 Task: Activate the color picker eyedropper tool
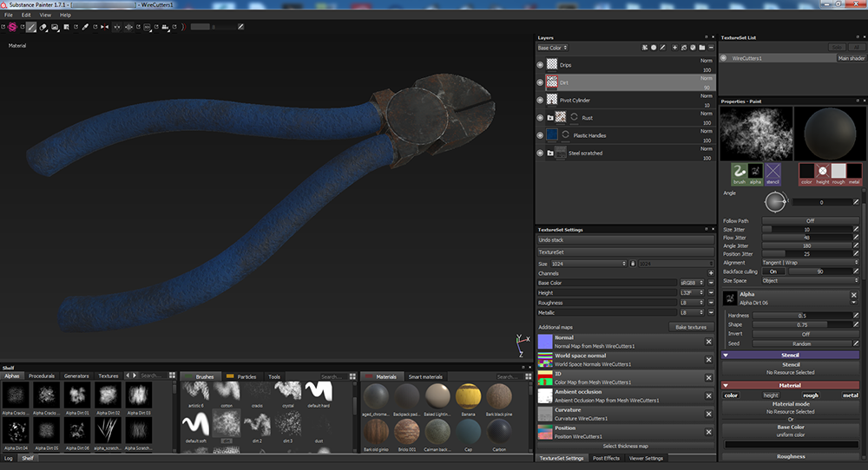85,27
